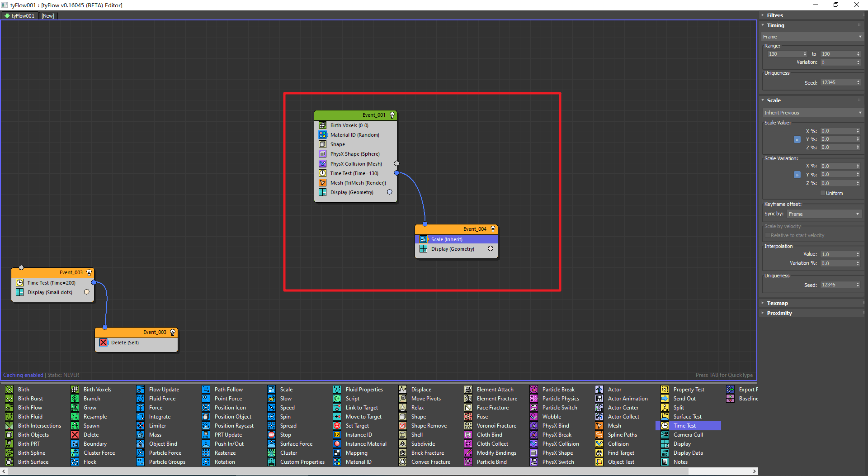868x476 pixels.
Task: Click the Find Target palette entry
Action: coord(621,453)
